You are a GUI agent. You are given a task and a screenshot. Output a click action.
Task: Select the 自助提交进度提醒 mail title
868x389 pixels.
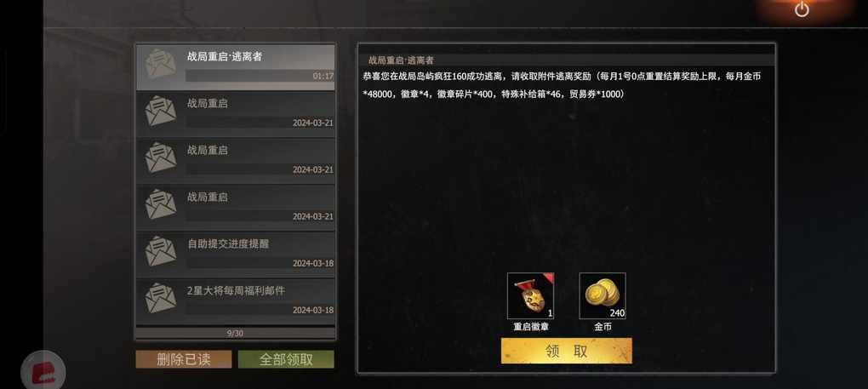pyautogui.click(x=228, y=243)
